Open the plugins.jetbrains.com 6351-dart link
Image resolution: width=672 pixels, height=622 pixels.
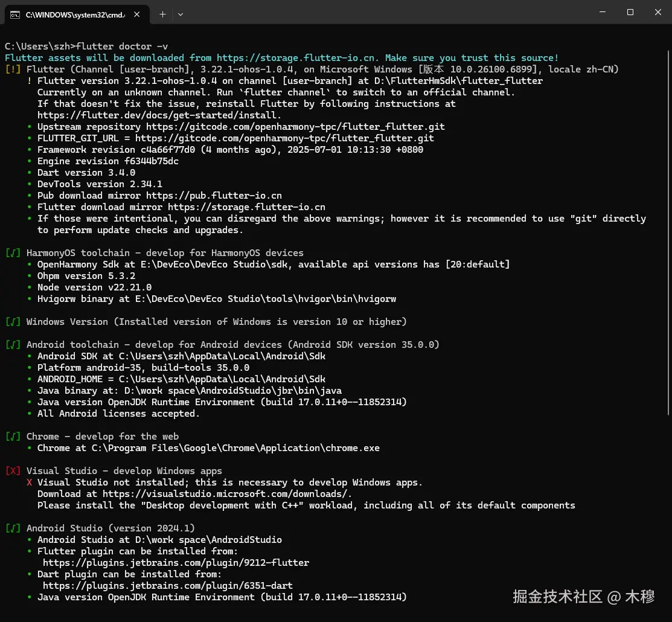[168, 586]
